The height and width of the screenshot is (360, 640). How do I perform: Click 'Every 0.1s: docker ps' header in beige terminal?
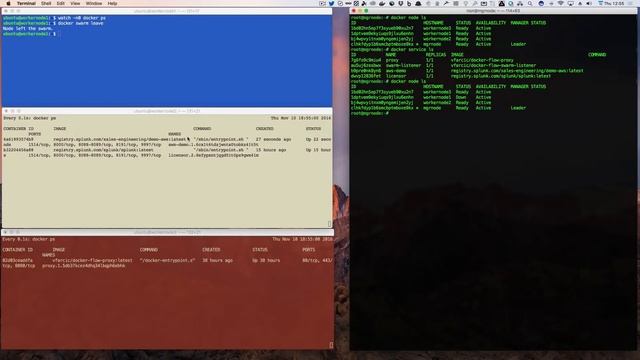(30, 118)
